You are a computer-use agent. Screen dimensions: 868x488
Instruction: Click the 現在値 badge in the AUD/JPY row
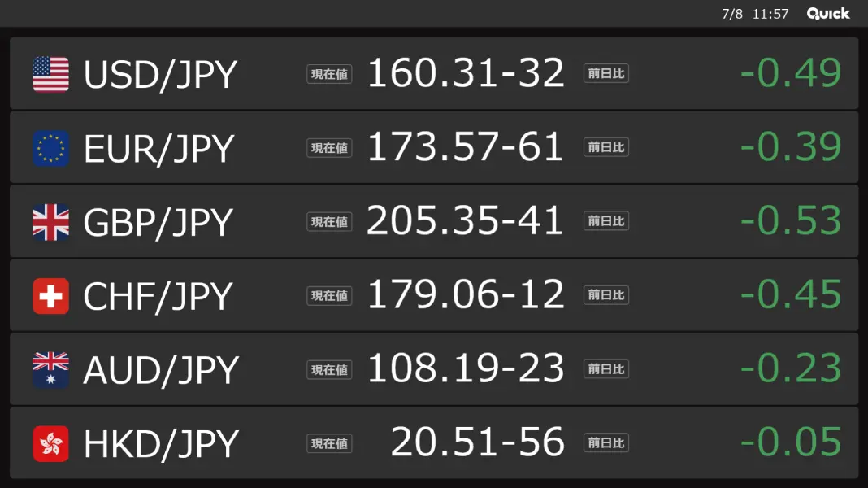(x=329, y=369)
